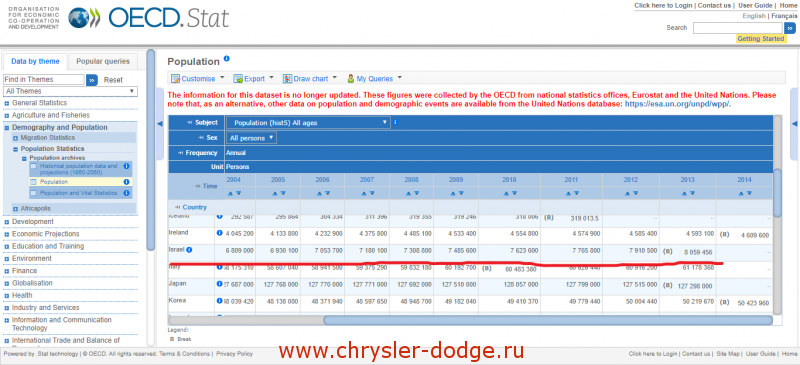Open the All Themes dropdown
The height and width of the screenshot is (365, 800).
[70, 91]
